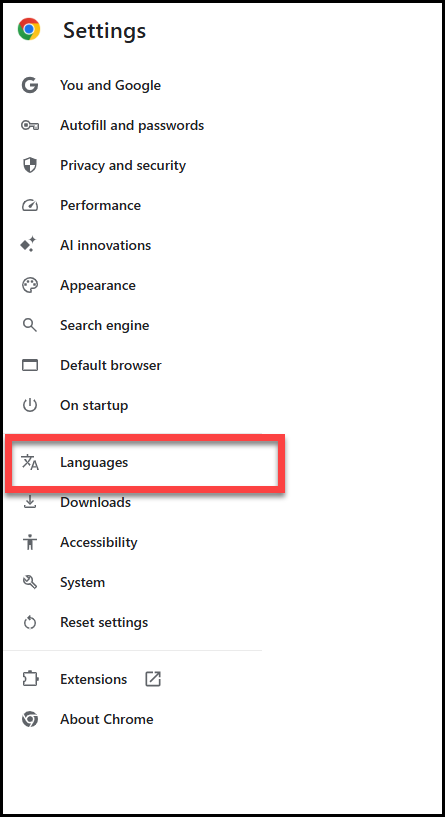Viewport: 445px width, 817px height.
Task: Click the Google G icon
Action: point(30,85)
